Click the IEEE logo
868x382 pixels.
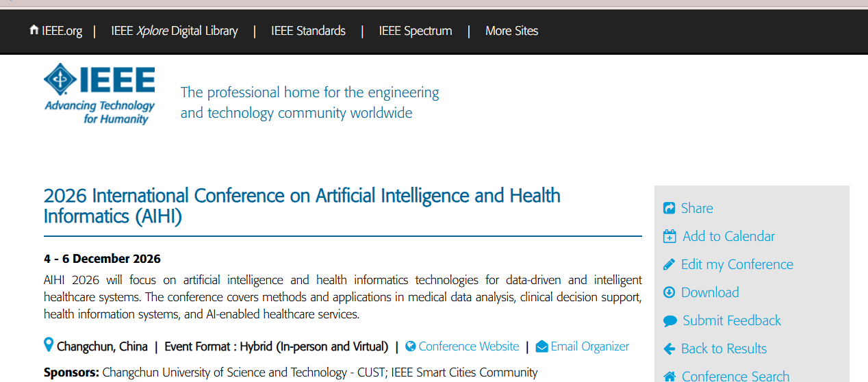pos(99,94)
